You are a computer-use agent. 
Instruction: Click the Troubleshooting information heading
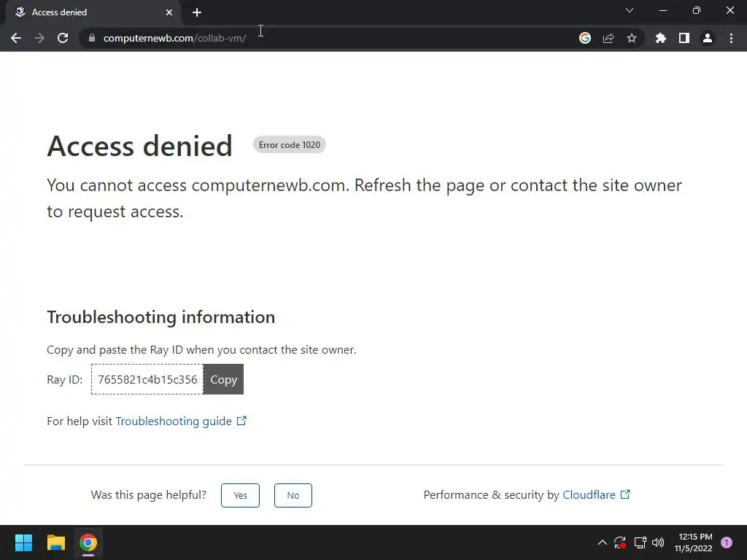161,317
